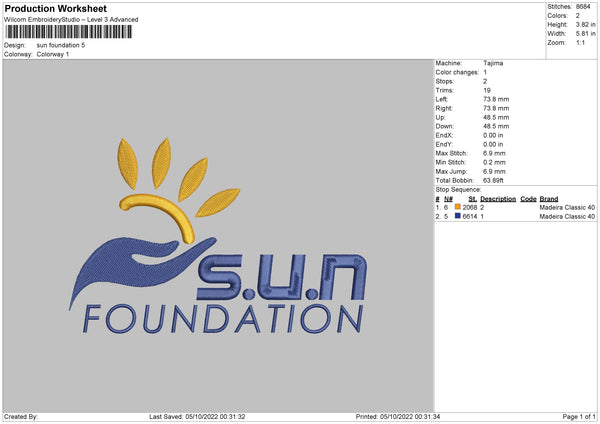Click the Trims value 19
600x424 pixels.
pyautogui.click(x=487, y=90)
